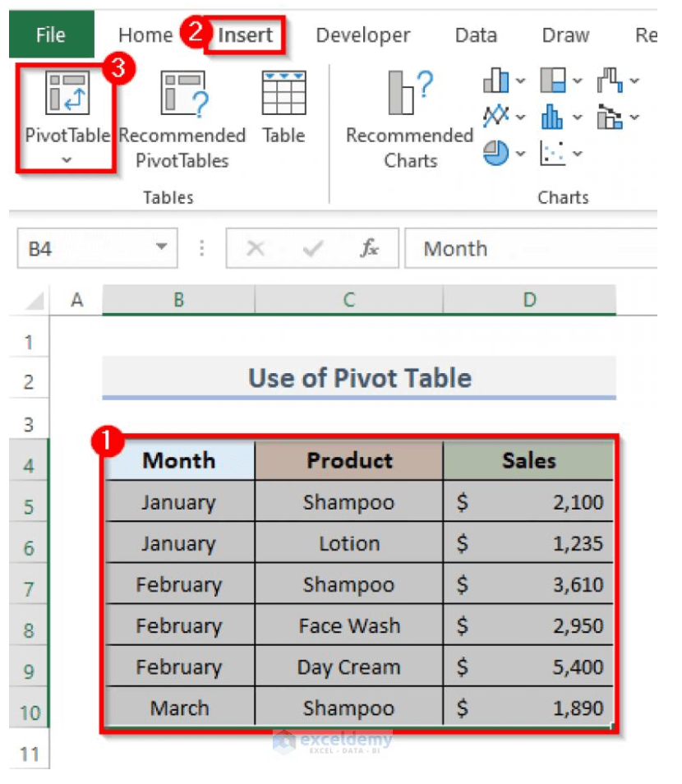Click the PivotTable icon

coord(67,93)
